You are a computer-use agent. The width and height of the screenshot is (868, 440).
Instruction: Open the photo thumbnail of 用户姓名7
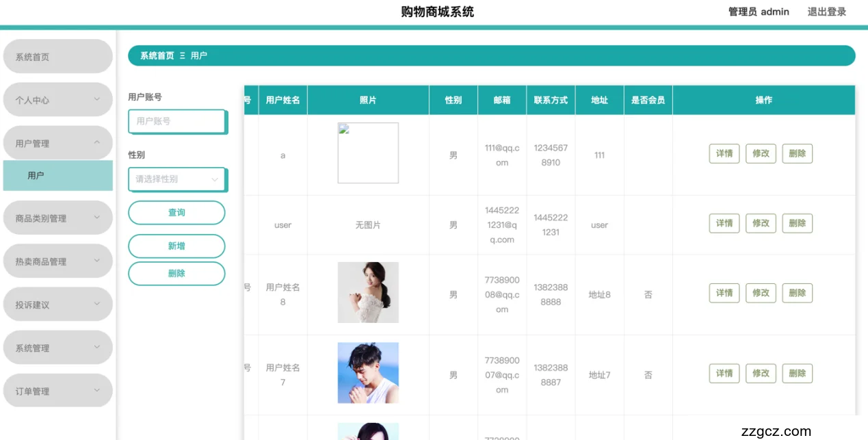368,373
